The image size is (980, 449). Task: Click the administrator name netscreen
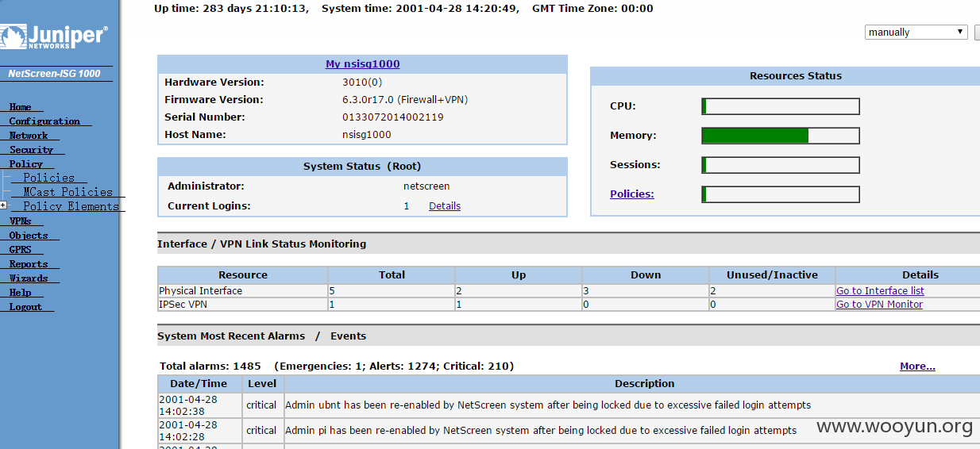(x=426, y=186)
